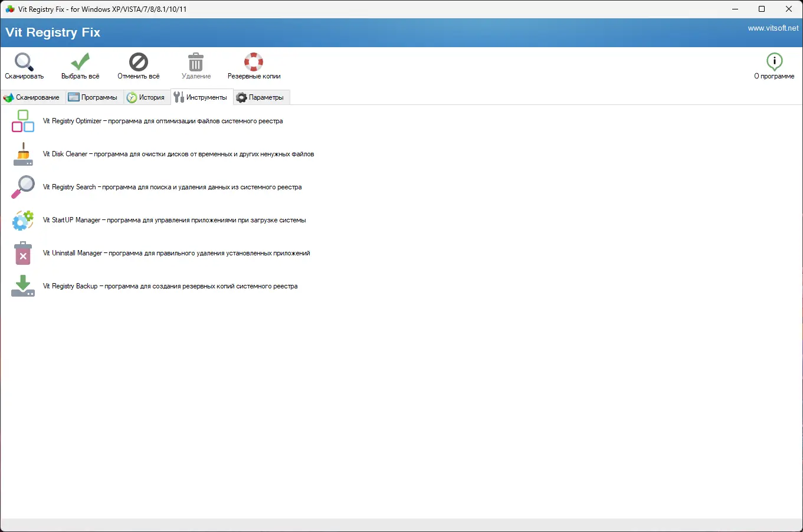Minimize the Vit Registry Fix window
This screenshot has height=532, width=803.
click(x=735, y=9)
